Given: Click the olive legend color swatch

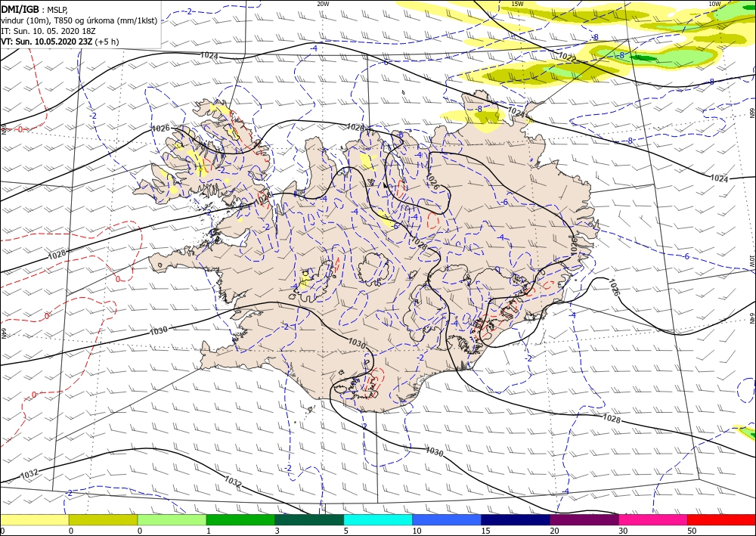Looking at the screenshot, I should [103, 519].
